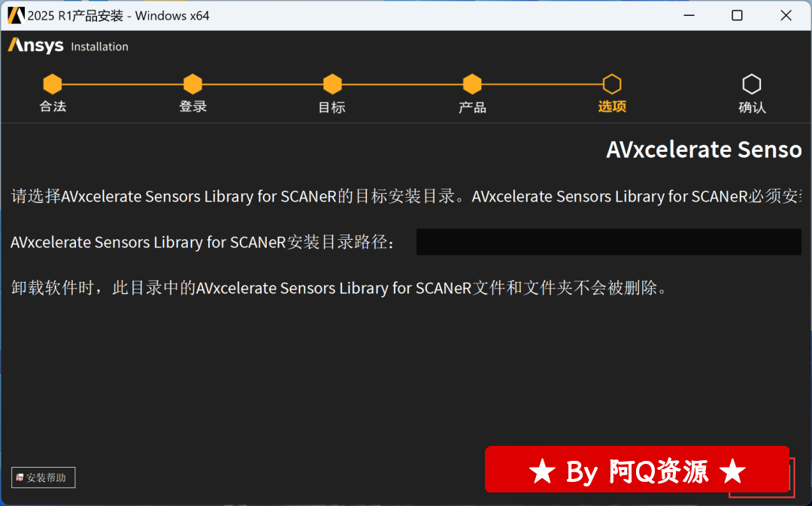Click the 合法 step hexagon icon

(53, 84)
